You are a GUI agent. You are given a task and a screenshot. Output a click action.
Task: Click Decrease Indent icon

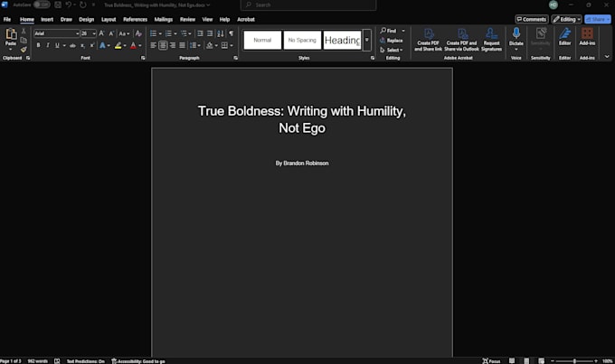(200, 33)
